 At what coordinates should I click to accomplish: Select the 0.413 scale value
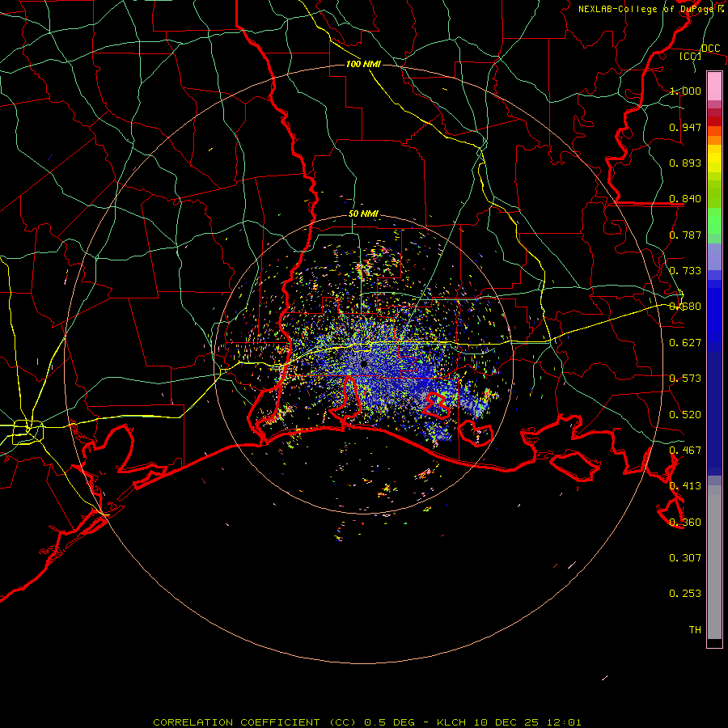(685, 486)
